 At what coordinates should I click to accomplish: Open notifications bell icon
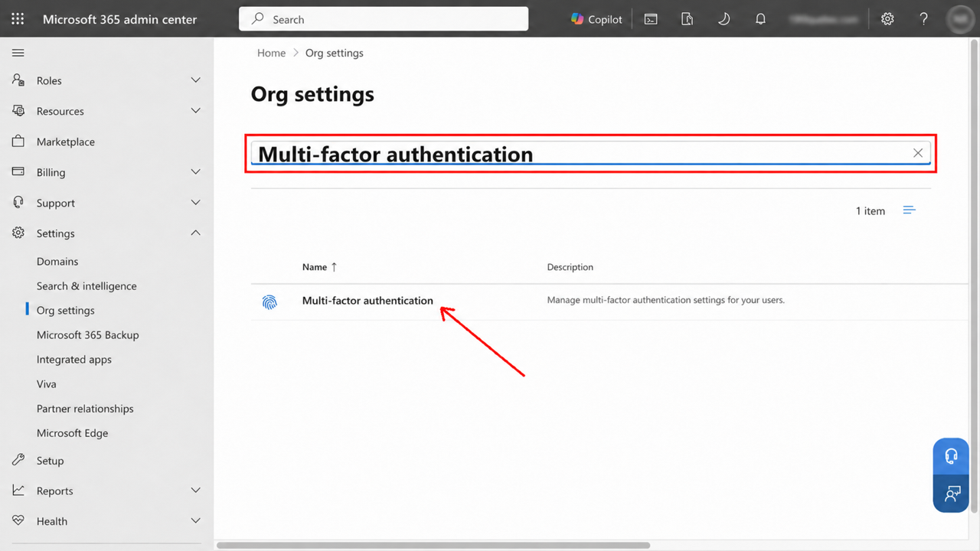click(x=760, y=19)
